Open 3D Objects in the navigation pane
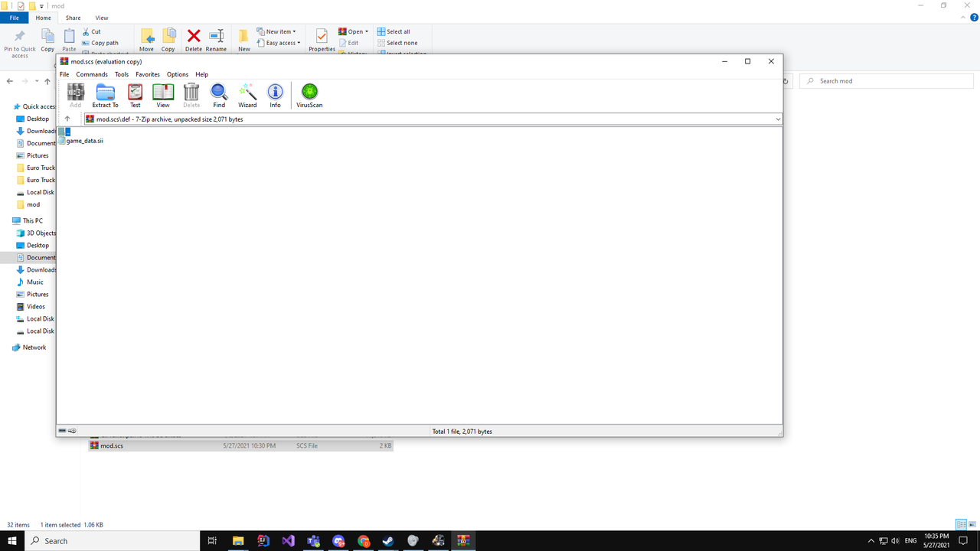This screenshot has height=551, width=980. (x=35, y=233)
